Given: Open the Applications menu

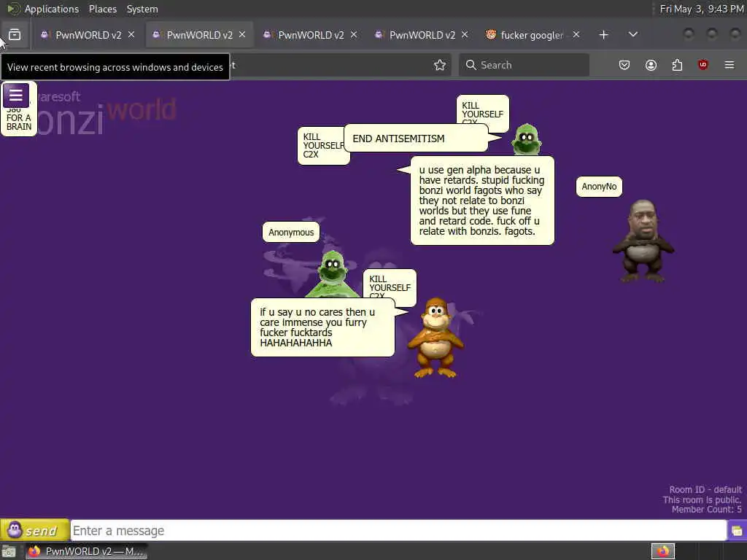Looking at the screenshot, I should pos(52,9).
